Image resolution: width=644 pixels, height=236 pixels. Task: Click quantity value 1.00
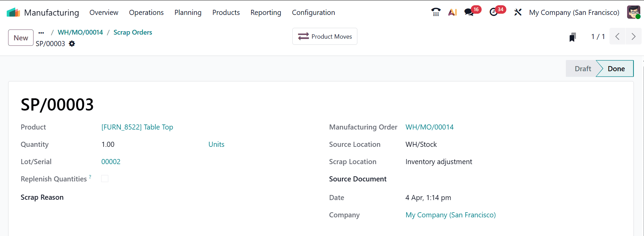coord(108,144)
